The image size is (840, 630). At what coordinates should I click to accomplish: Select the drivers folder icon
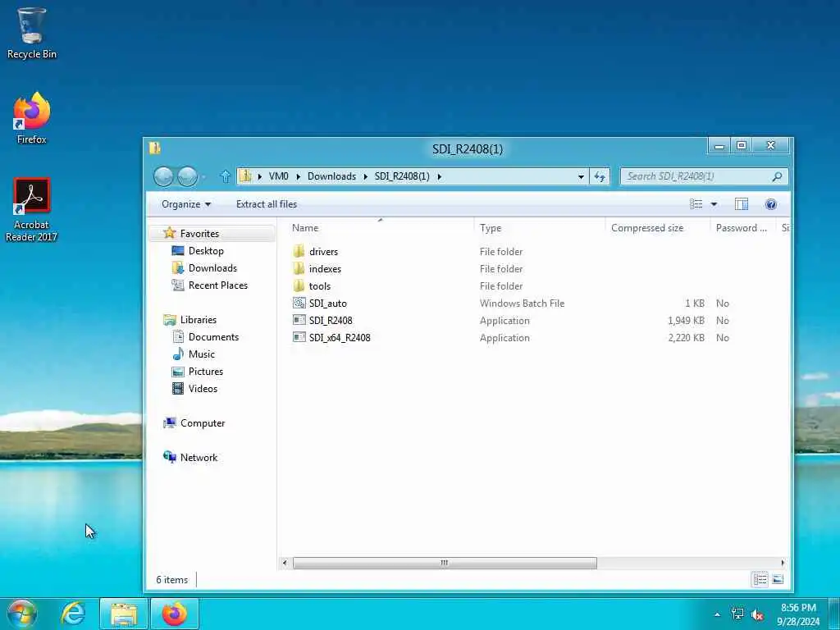(299, 251)
